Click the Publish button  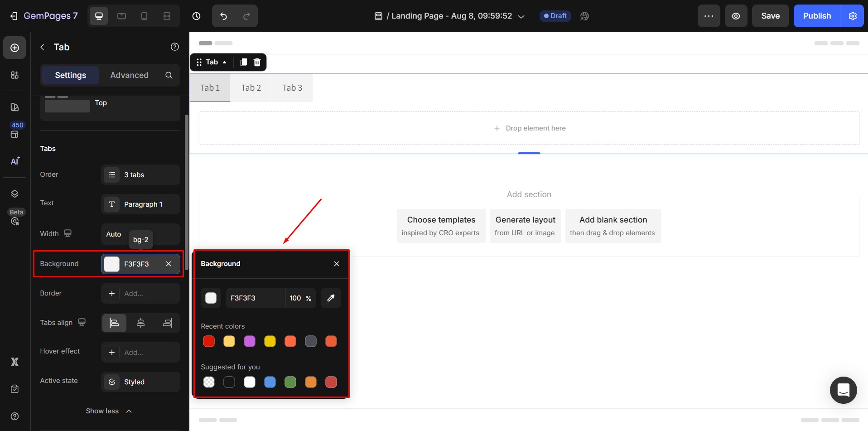pos(816,16)
